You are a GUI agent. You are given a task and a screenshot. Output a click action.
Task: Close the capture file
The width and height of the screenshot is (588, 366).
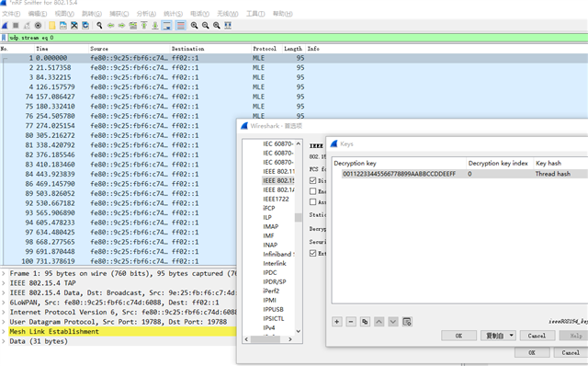click(x=74, y=26)
